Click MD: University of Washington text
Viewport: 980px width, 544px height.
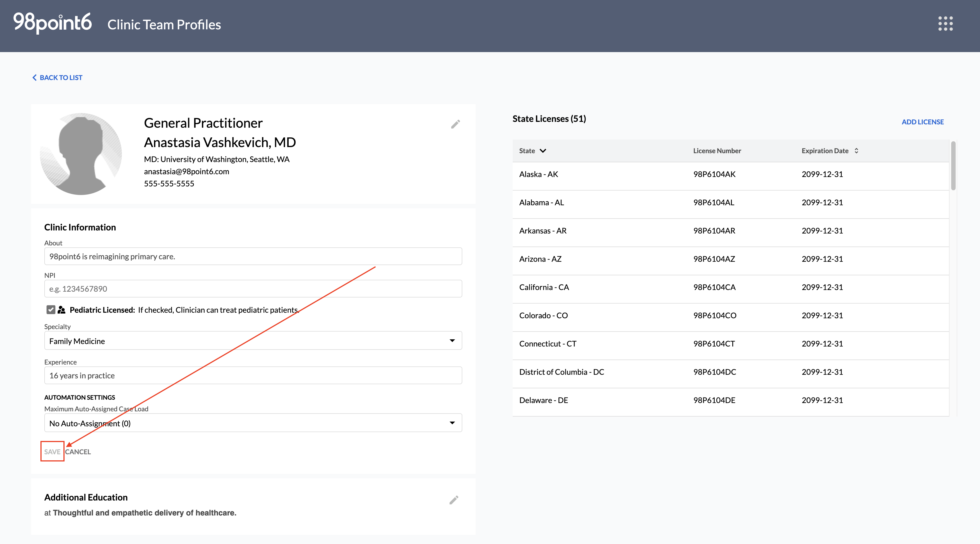tap(216, 159)
